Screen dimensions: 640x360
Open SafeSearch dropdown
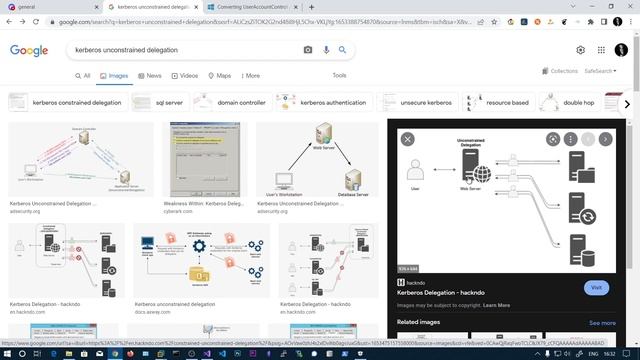click(600, 71)
